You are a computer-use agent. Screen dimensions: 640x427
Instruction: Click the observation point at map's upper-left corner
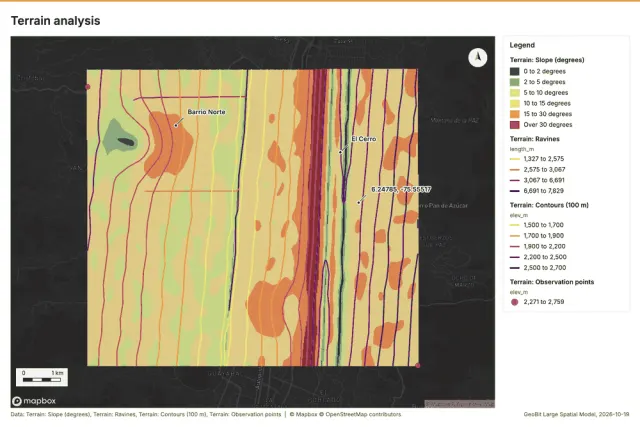87,87
